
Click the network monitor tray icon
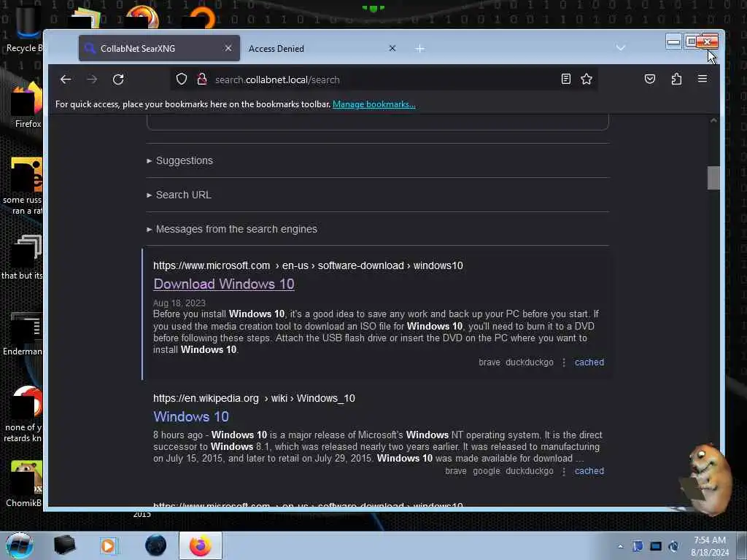coord(656,546)
